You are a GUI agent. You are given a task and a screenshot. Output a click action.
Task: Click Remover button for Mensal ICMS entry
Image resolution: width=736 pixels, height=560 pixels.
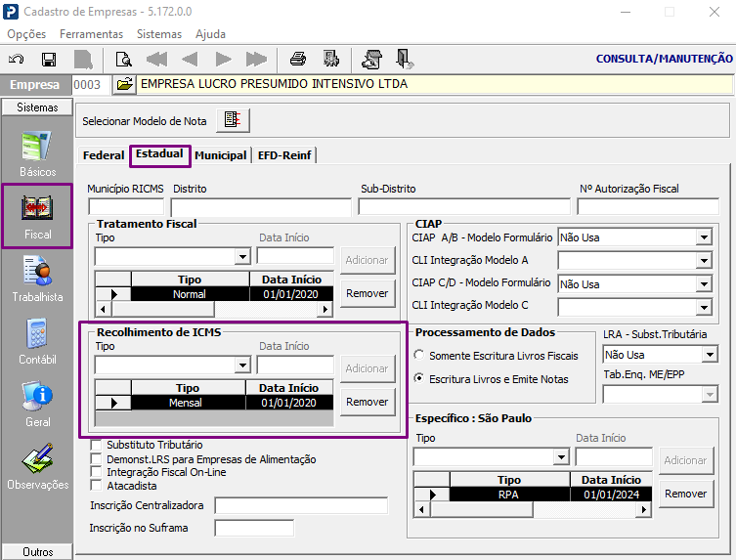click(368, 402)
